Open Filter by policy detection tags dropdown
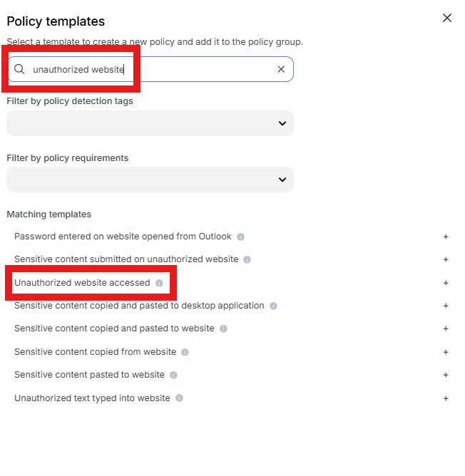Screen dimensions: 465x476 150,123
